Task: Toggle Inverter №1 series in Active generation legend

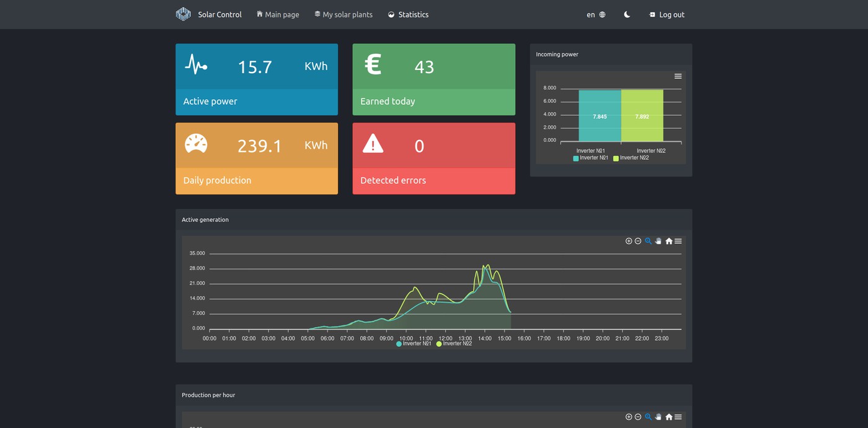Action: click(x=414, y=344)
